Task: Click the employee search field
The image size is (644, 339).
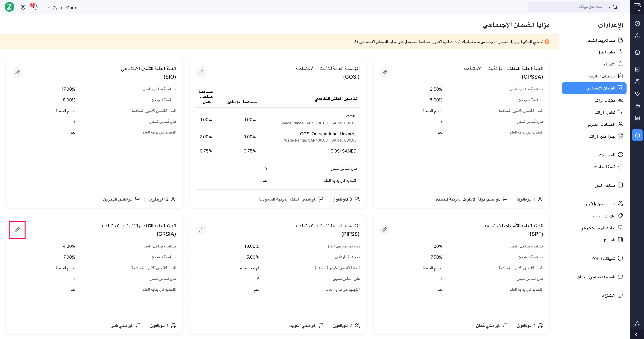Action: coord(570,7)
